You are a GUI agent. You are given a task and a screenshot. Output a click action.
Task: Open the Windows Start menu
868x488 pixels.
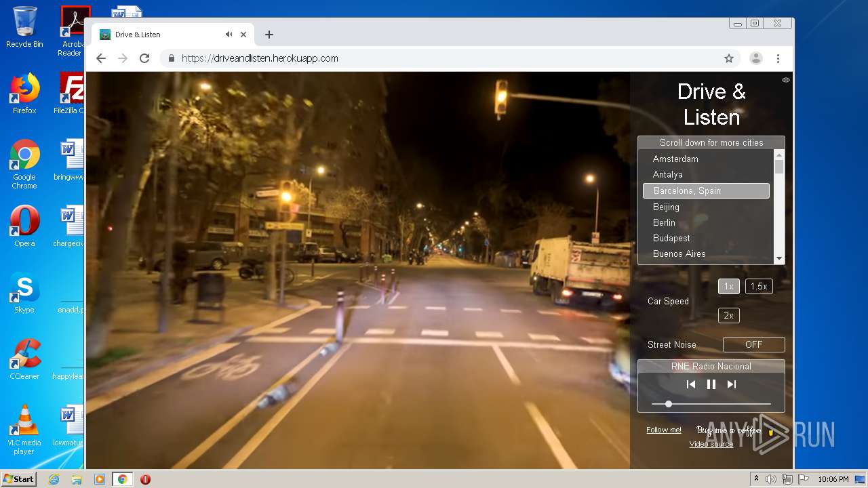19,479
